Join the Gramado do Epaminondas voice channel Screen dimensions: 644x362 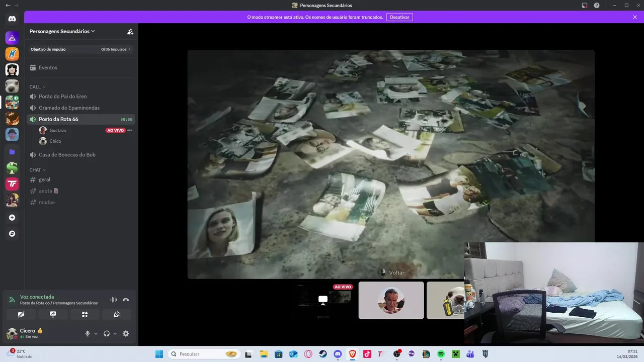[x=81, y=108]
